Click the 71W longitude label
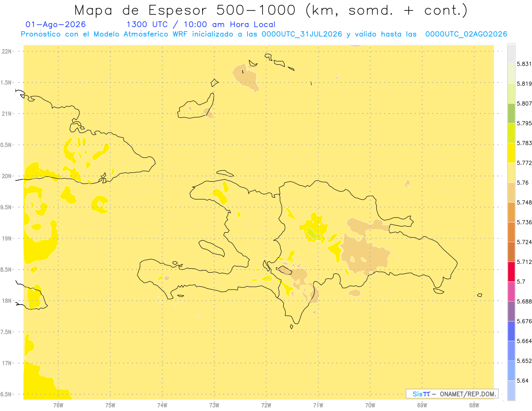The image size is (532, 411). [x=318, y=405]
